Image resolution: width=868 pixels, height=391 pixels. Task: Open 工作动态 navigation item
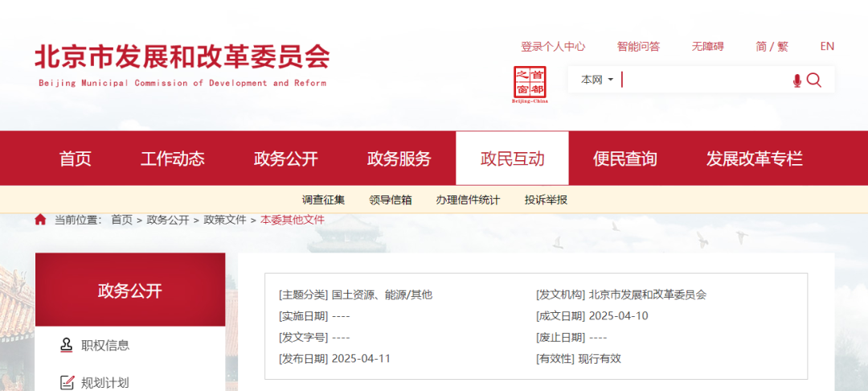click(x=172, y=159)
